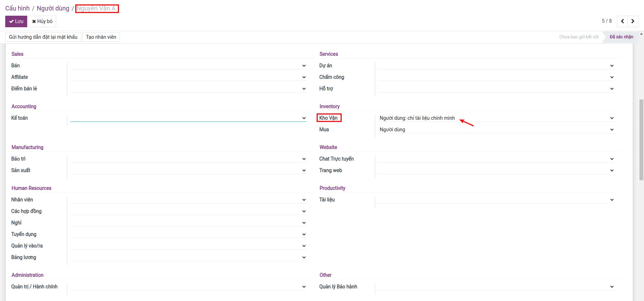Click Gửi hướng dẫn đặt lại mật khẩu
This screenshot has height=301, width=644.
point(43,37)
